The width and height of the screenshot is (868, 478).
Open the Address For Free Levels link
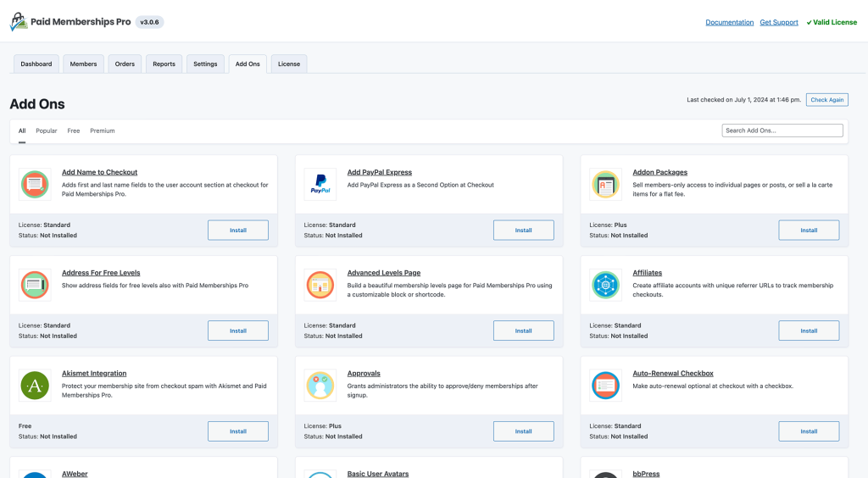(101, 273)
